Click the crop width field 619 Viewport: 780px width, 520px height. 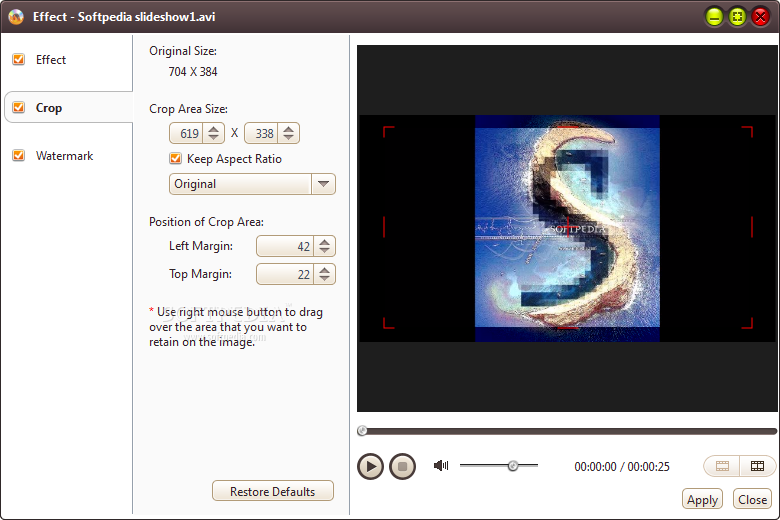pos(189,133)
